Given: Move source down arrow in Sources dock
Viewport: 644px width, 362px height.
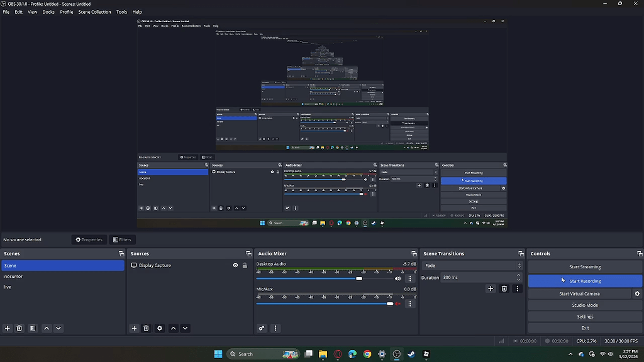Looking at the screenshot, I should (186, 328).
